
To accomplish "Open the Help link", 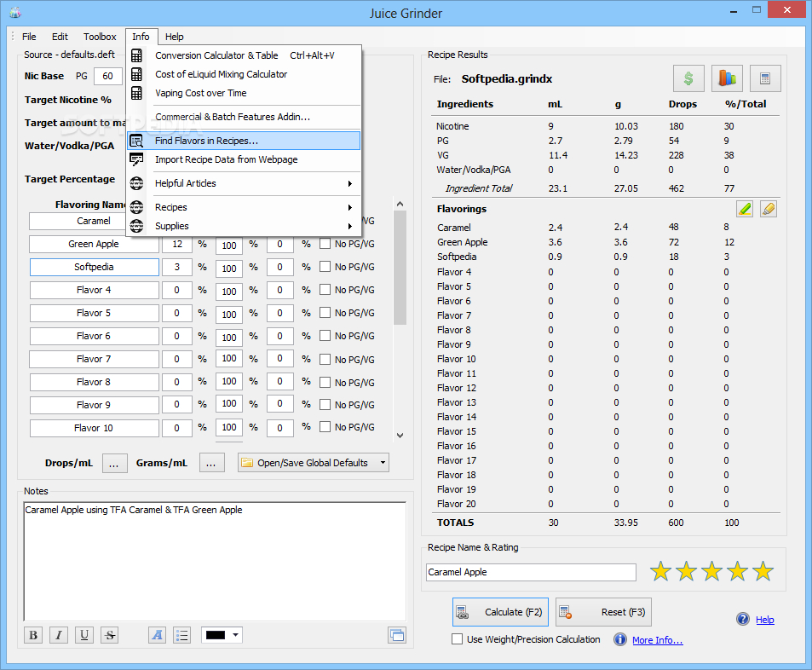I will tap(765, 620).
